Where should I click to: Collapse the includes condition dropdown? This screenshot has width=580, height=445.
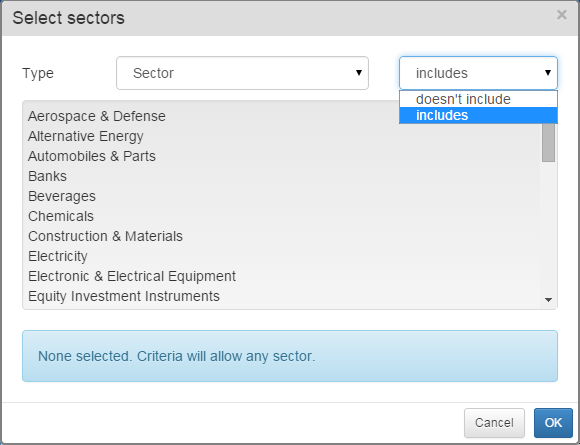point(478,73)
